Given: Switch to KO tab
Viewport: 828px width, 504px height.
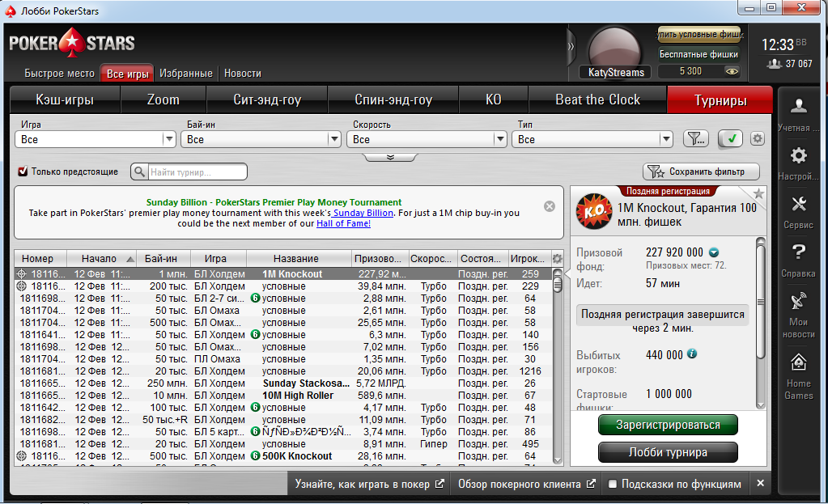Looking at the screenshot, I should tap(493, 100).
